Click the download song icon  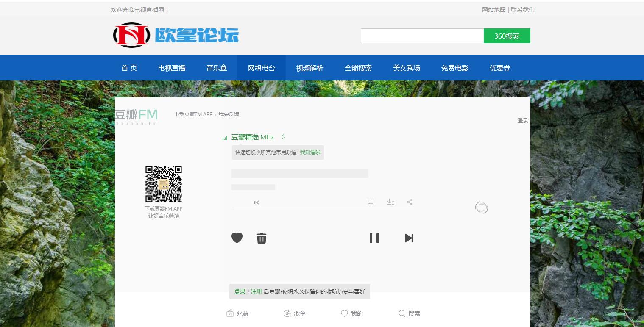390,202
